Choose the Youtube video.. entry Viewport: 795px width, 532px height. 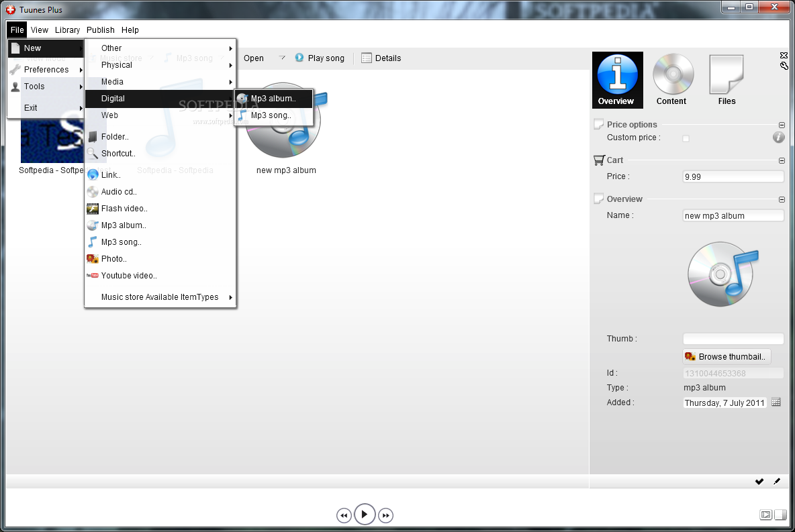click(160, 275)
